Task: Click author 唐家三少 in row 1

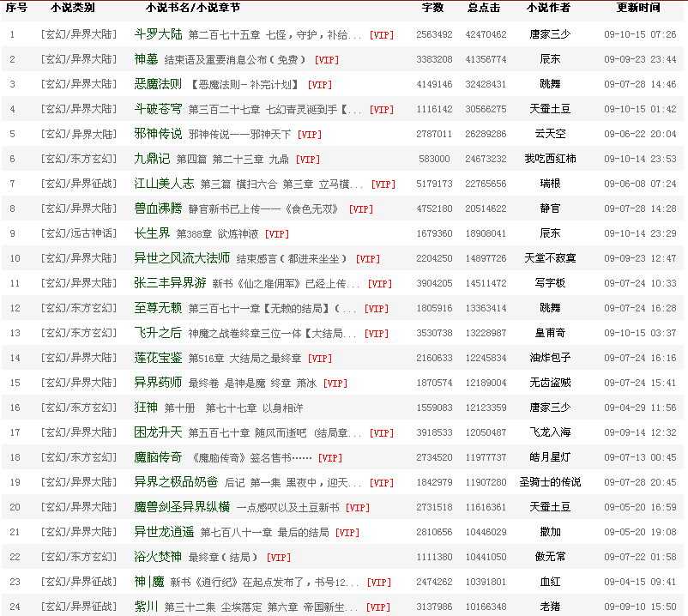Action: 550,34
